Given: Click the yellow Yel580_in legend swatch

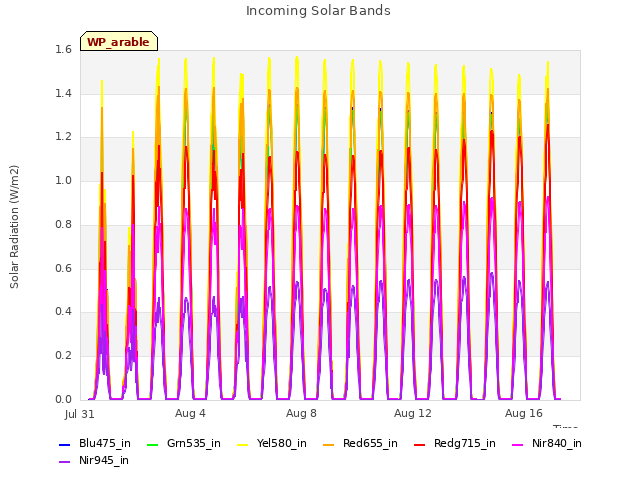Looking at the screenshot, I should 242,444.
